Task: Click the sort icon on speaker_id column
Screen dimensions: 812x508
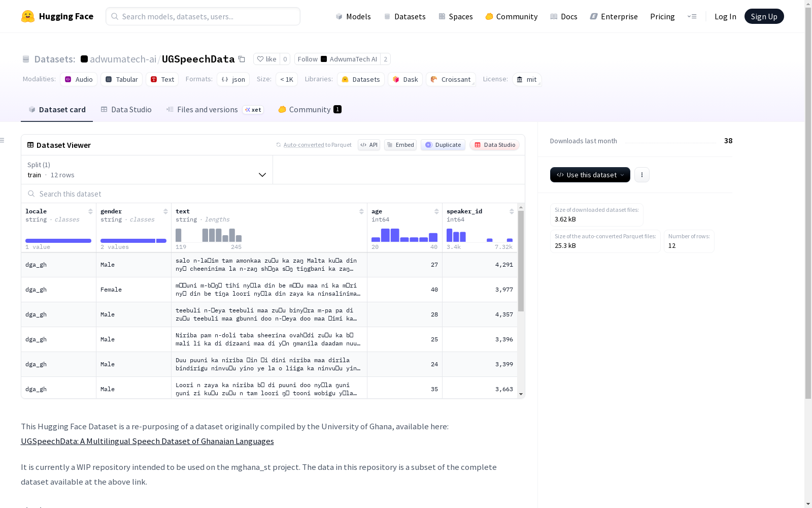Action: [x=512, y=211]
